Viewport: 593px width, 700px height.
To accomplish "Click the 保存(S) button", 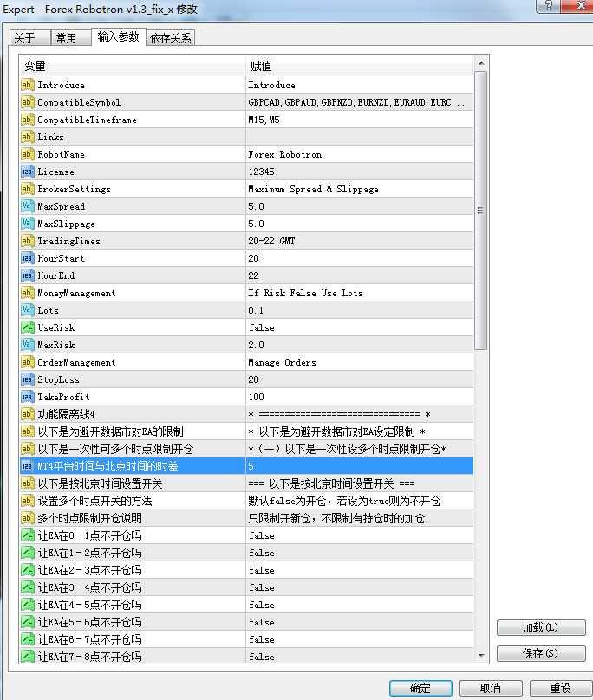I will pyautogui.click(x=541, y=653).
